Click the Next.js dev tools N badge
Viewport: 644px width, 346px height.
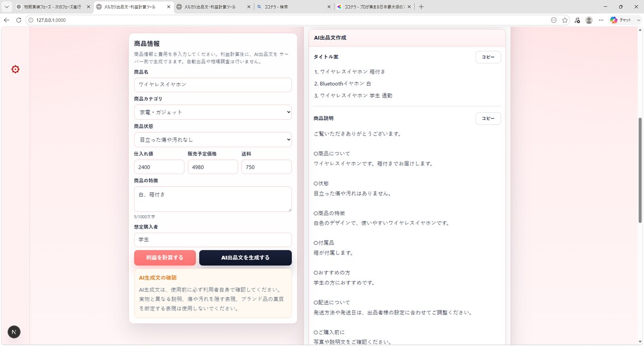coord(14,332)
